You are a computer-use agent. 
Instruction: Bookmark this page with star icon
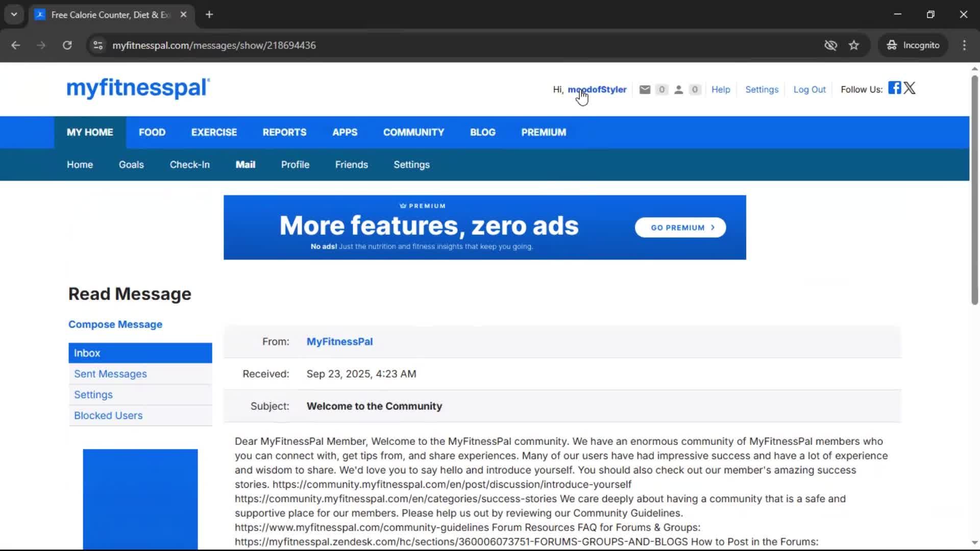click(854, 45)
